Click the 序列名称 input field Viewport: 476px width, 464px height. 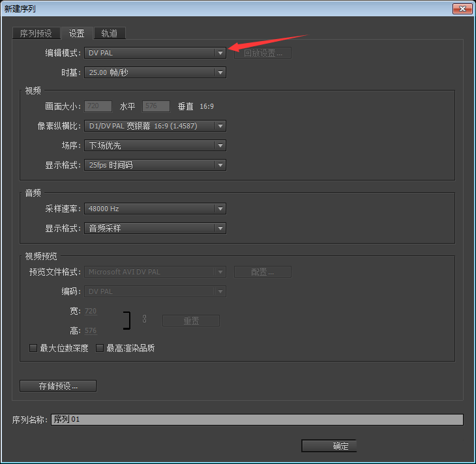point(257,420)
